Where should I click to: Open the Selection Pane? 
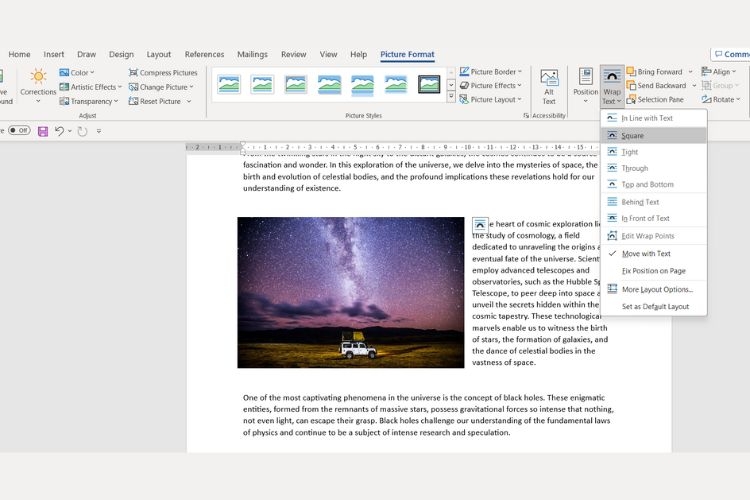655,100
